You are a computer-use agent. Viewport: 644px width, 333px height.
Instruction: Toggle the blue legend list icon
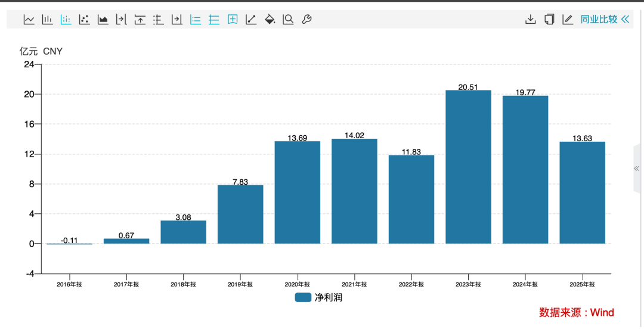point(196,19)
